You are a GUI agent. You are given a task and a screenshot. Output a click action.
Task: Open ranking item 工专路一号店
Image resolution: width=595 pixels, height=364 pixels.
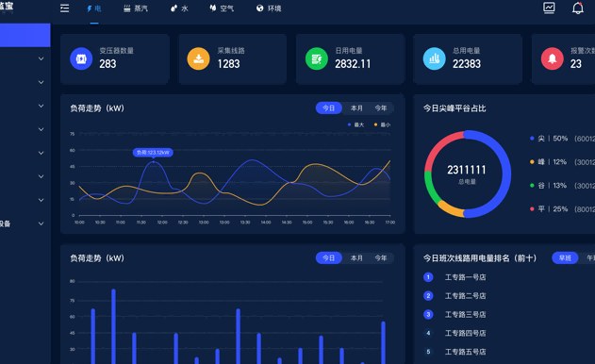(x=465, y=277)
